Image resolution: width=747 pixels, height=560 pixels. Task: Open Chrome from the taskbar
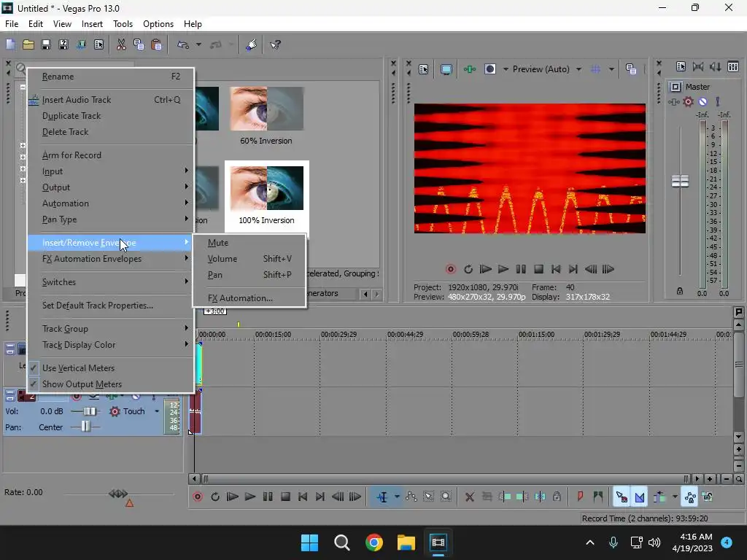tap(374, 542)
